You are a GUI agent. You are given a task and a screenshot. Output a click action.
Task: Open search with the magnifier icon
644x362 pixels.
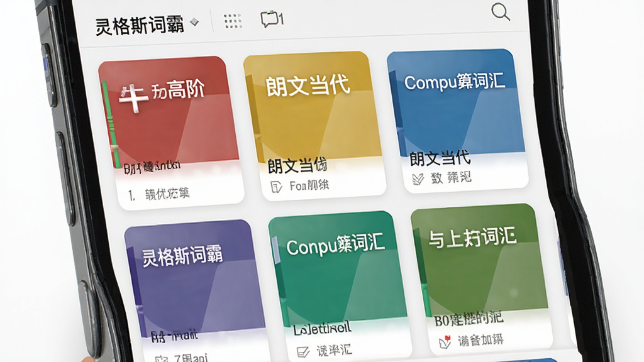[x=501, y=12]
